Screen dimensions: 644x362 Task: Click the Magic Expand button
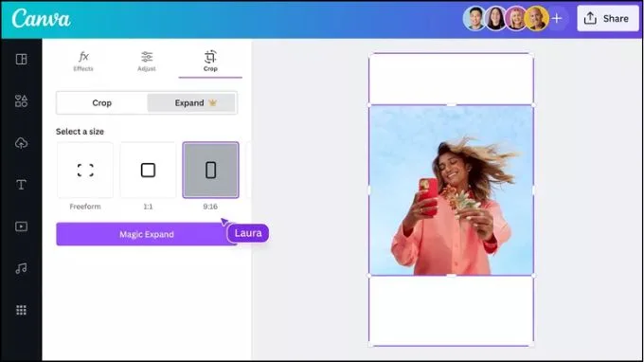[147, 234]
